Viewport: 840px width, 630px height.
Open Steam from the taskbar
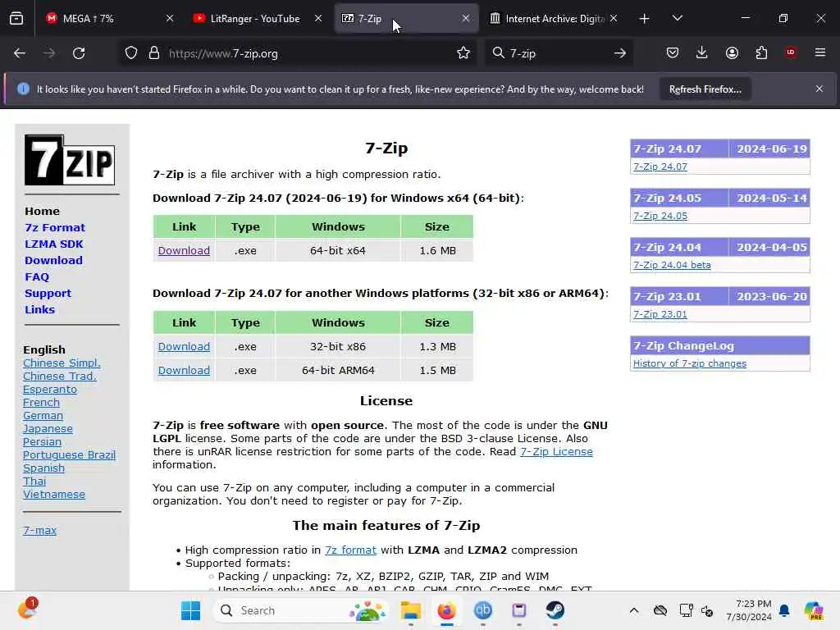[x=555, y=610]
